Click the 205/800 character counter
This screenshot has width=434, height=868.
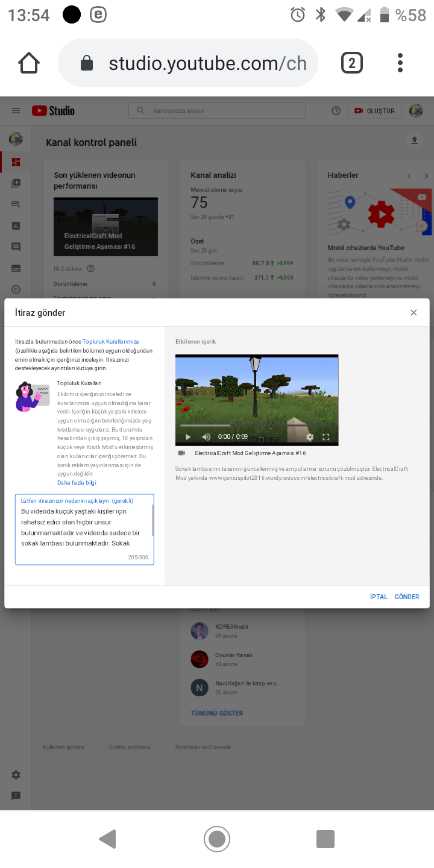[x=138, y=558]
